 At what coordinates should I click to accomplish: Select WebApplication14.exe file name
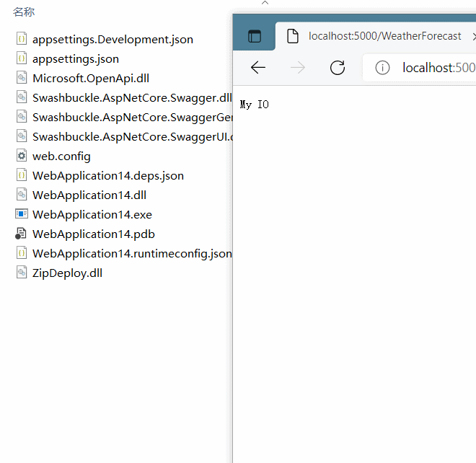tap(92, 215)
